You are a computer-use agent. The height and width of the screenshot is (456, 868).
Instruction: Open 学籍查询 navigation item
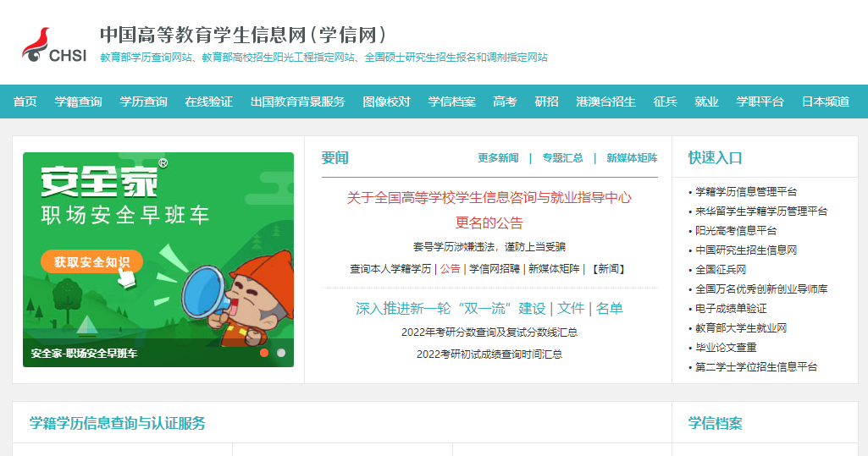(x=78, y=102)
